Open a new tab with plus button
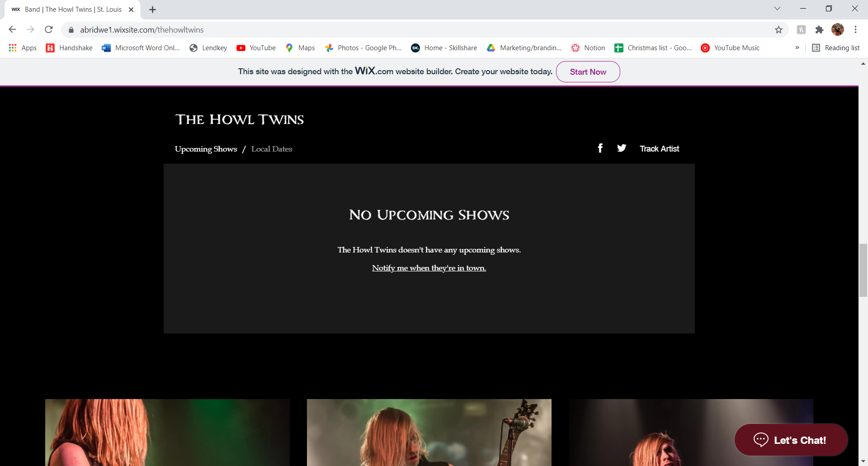This screenshot has width=868, height=466. 152,10
